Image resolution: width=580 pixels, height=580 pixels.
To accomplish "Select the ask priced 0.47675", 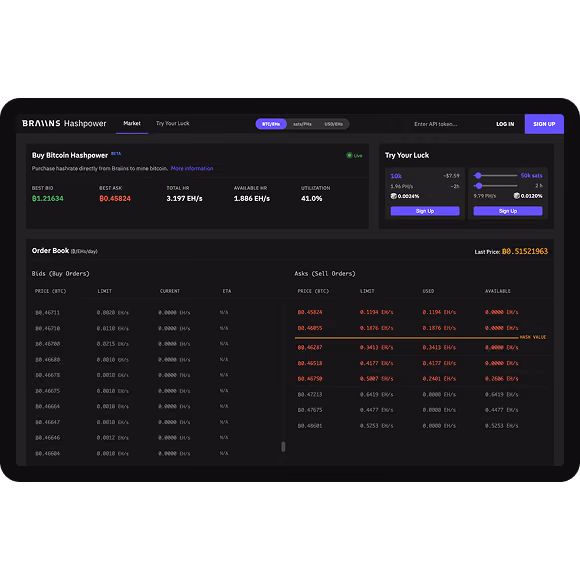I will click(x=310, y=410).
